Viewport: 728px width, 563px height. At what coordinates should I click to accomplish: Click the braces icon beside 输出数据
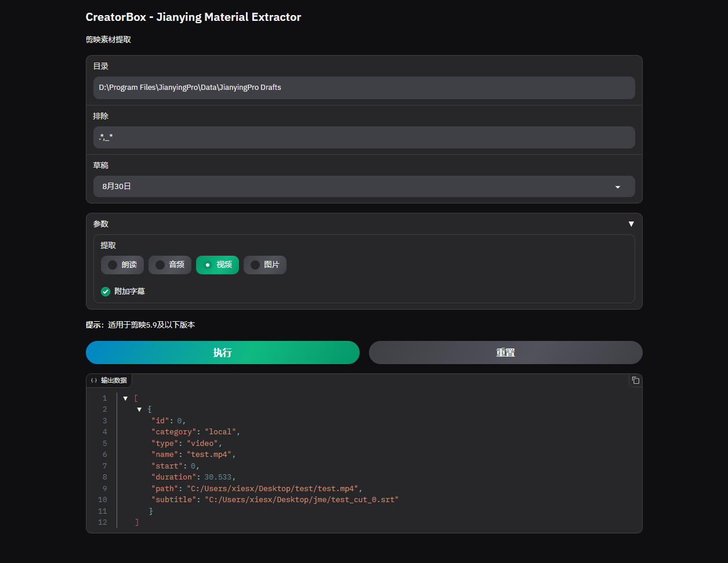click(94, 380)
